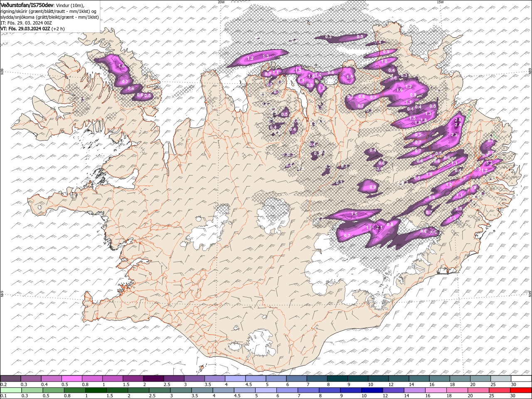Viewport: 532px width, 399px height.
Task: Pick the upper-row legend swatch starting at 0.2
Action: (10, 379)
